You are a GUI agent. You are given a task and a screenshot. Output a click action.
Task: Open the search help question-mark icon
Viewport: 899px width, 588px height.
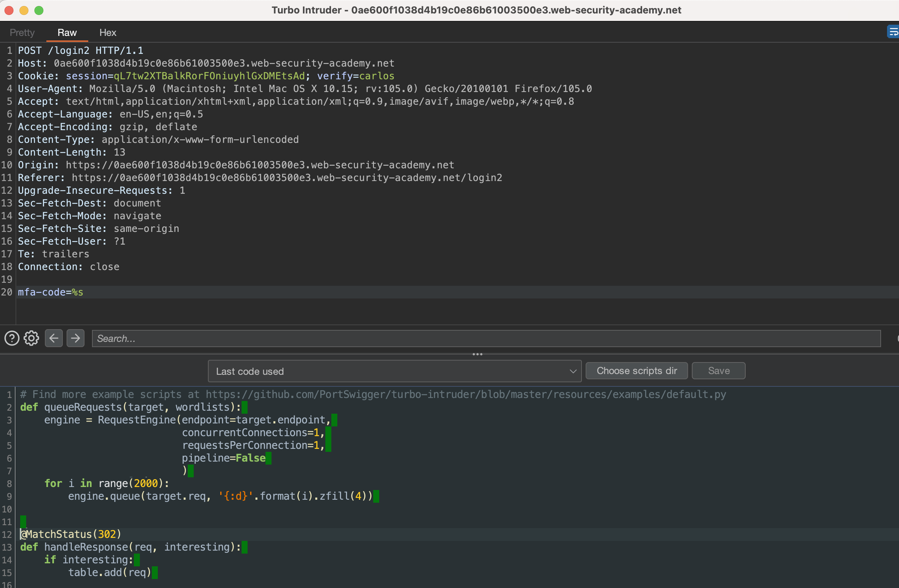tap(12, 338)
